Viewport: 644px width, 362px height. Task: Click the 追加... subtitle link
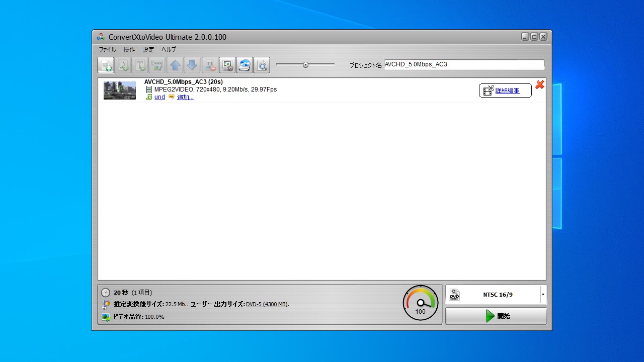(x=185, y=97)
